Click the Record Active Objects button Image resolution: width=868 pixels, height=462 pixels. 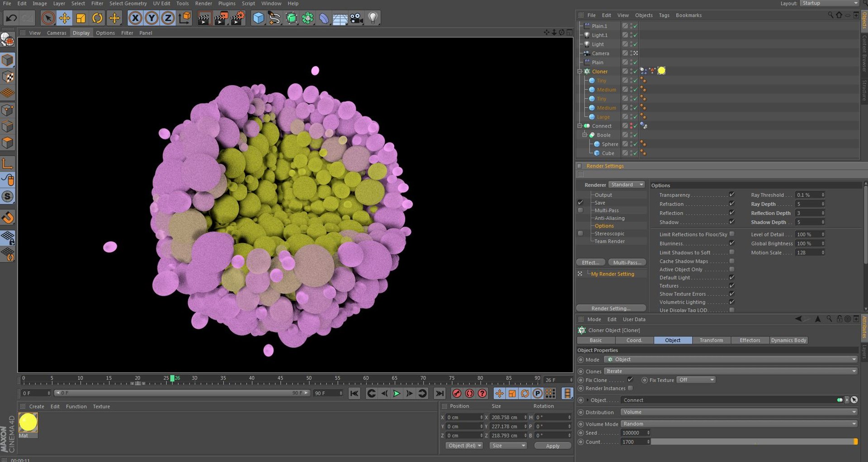pyautogui.click(x=457, y=393)
